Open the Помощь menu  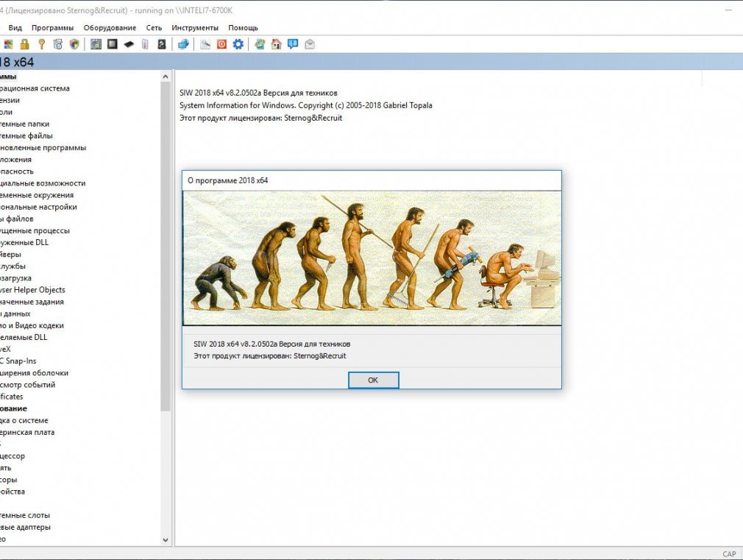tap(243, 28)
